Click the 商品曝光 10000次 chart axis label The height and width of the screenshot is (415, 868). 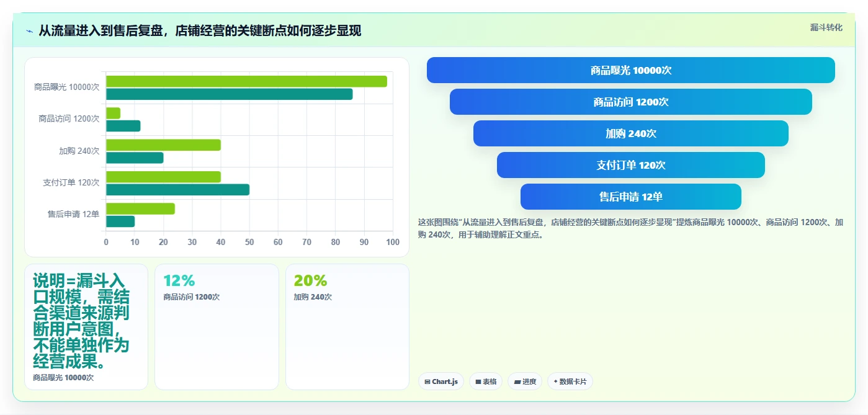coord(66,87)
